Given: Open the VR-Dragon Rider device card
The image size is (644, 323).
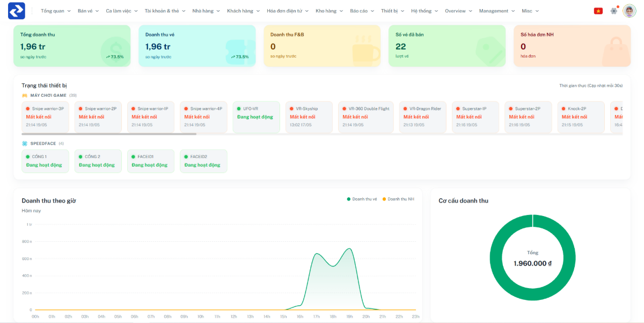Looking at the screenshot, I should tap(423, 117).
